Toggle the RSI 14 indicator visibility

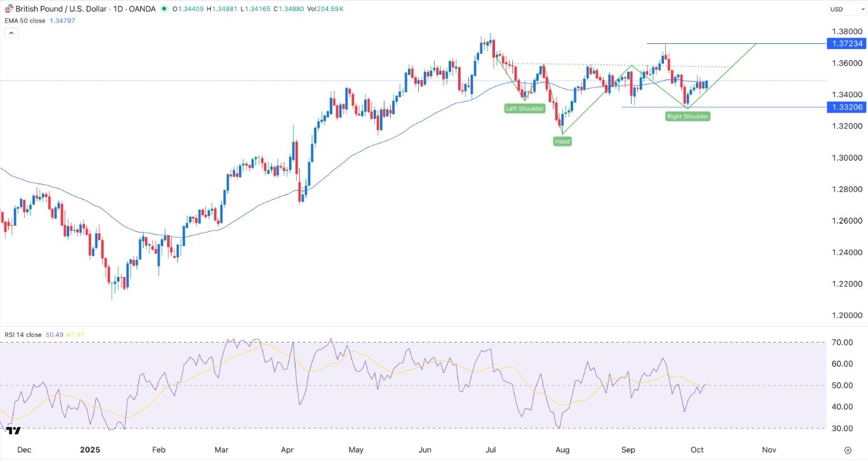click(x=22, y=334)
